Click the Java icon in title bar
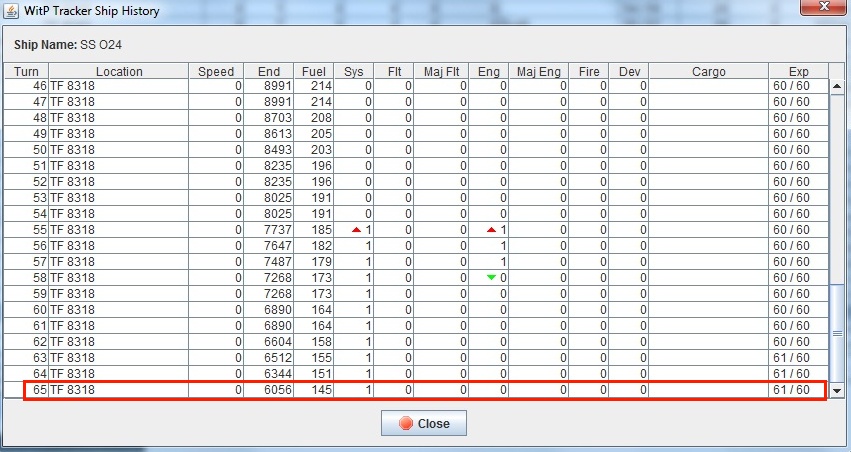 (11, 10)
